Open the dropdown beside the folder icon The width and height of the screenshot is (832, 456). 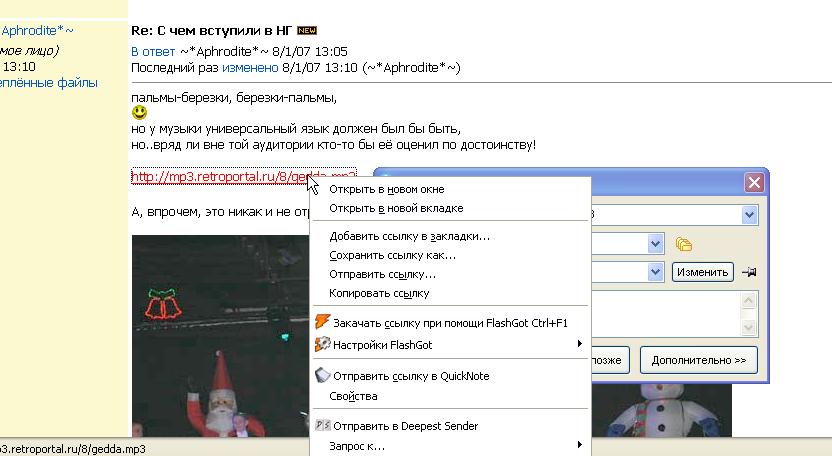pos(655,244)
